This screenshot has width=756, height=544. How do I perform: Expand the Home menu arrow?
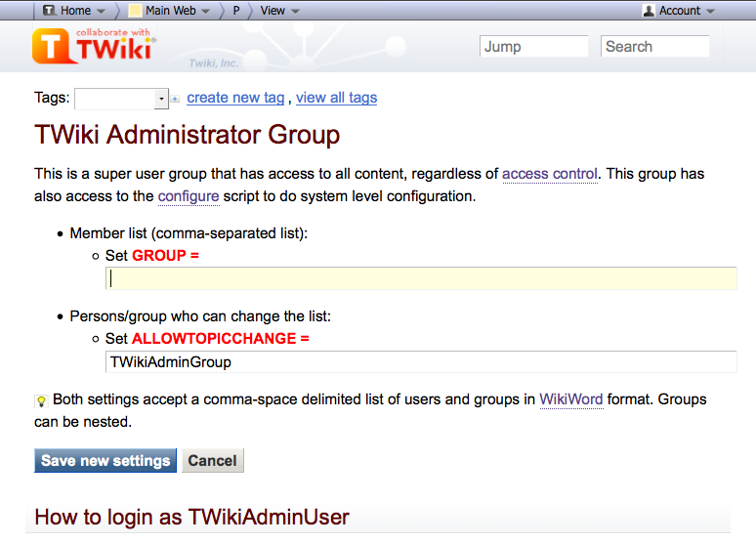pos(100,12)
